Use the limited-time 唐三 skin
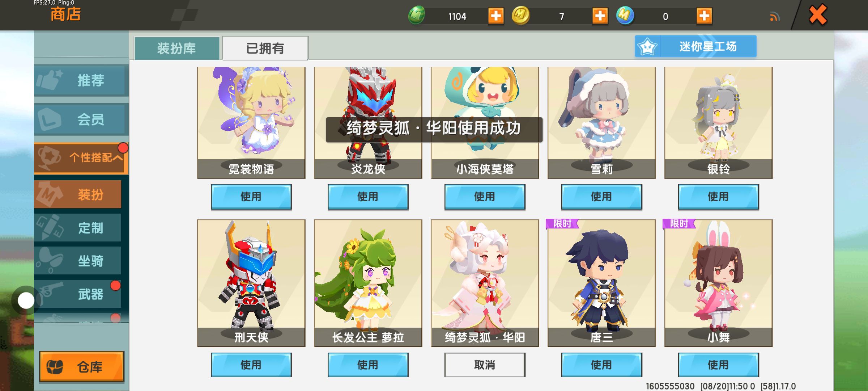 tap(601, 365)
